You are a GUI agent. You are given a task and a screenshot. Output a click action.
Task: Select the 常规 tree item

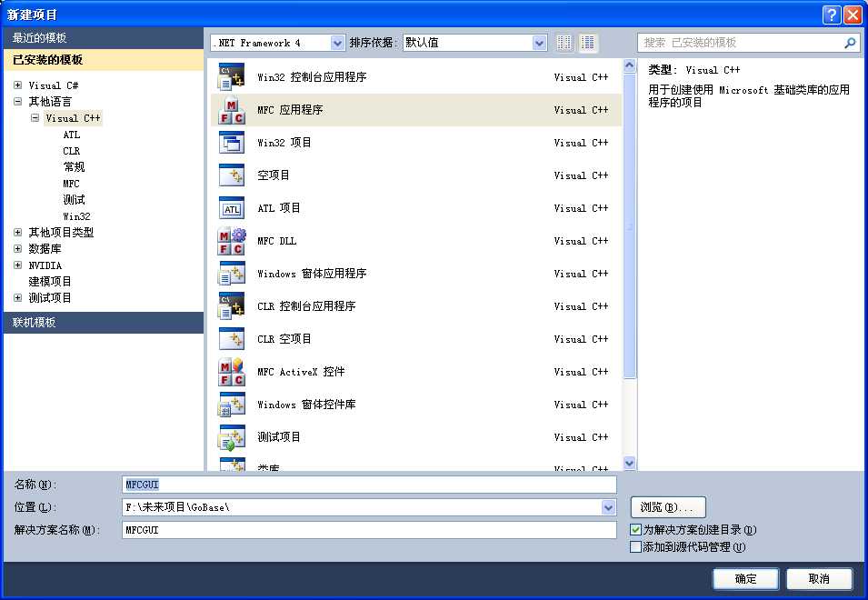74,167
